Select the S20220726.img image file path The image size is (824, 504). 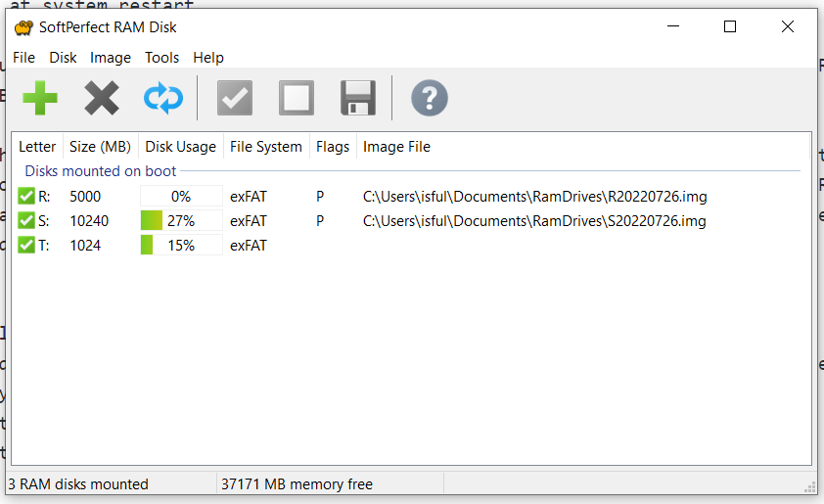[534, 221]
